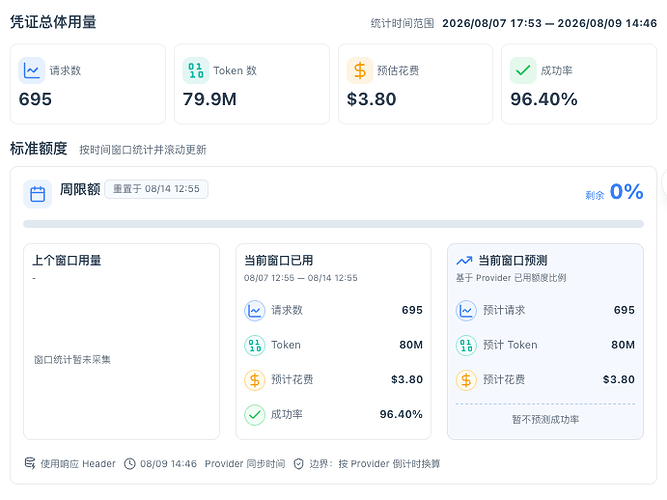Click the 80M value beside 预计 Token
Image resolution: width=667 pixels, height=500 pixels.
click(x=623, y=345)
